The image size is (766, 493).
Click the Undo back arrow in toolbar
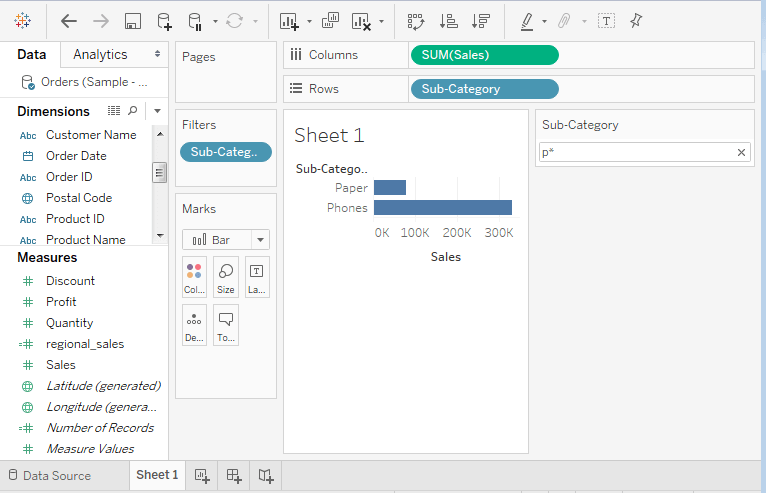pyautogui.click(x=68, y=21)
